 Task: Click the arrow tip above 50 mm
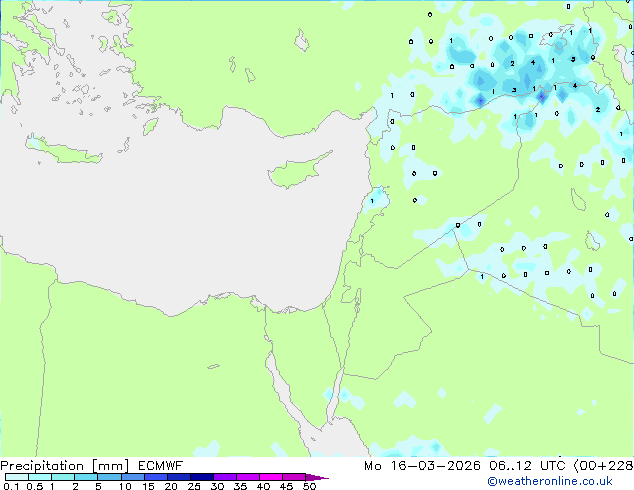point(317,477)
